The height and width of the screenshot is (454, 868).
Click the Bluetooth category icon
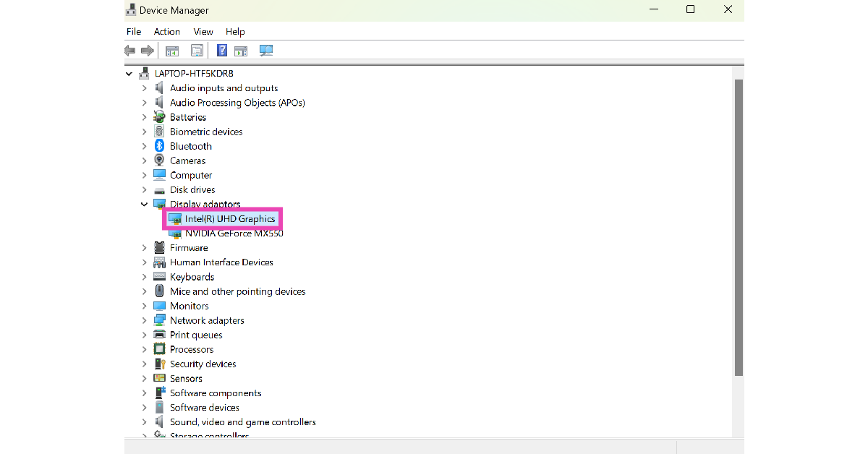click(159, 146)
